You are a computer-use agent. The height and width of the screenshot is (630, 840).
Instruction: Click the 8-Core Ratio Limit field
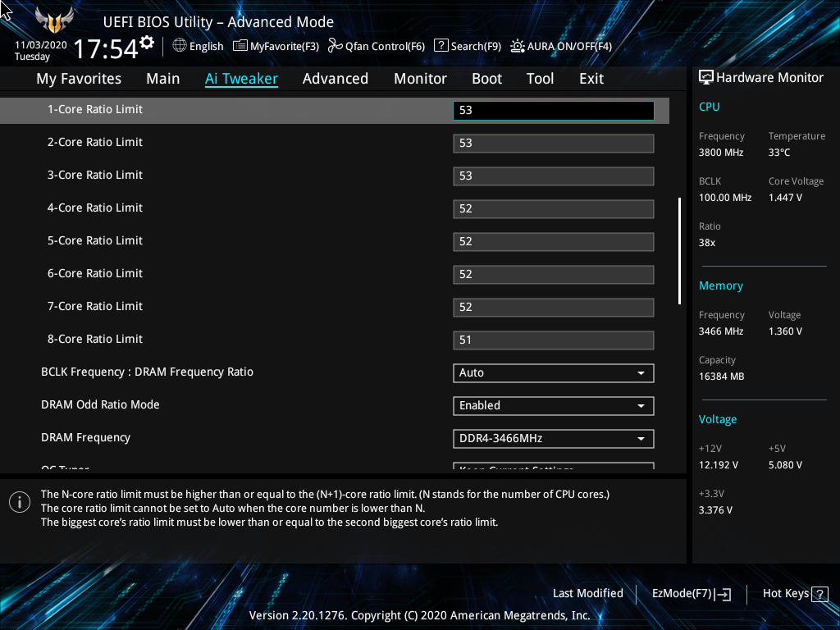coord(554,340)
